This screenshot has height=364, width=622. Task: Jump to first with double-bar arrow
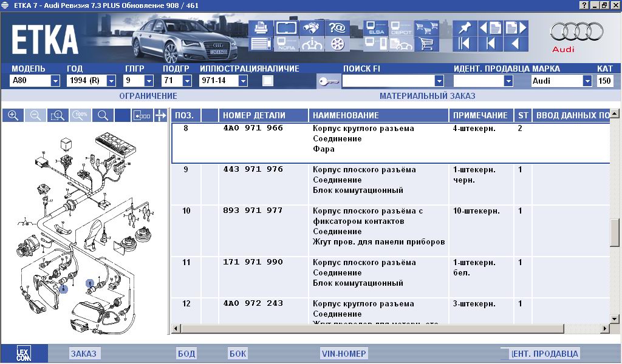(465, 44)
